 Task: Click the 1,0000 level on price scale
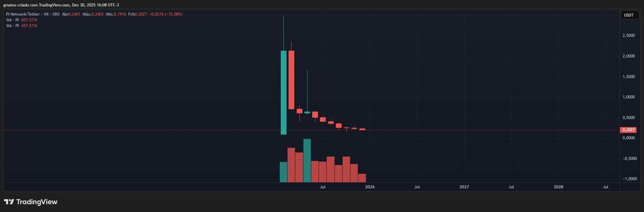point(628,97)
